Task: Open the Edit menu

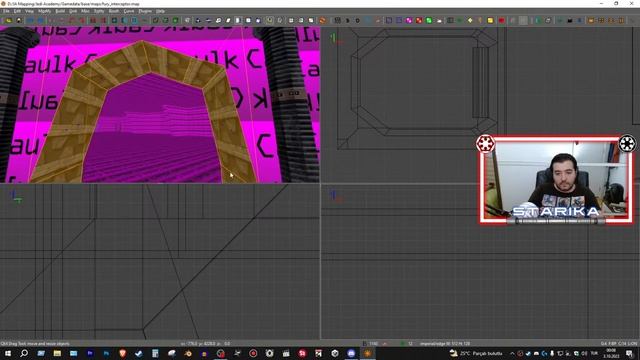Action: 17,11
